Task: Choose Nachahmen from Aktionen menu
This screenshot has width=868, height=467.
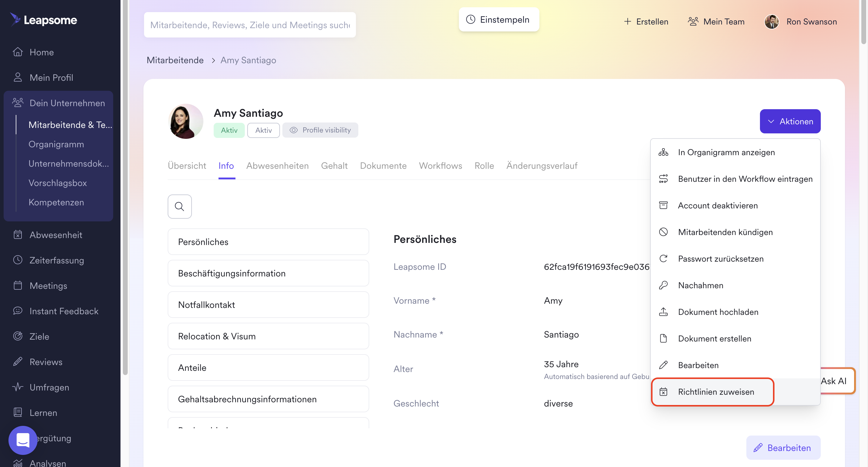Action: point(735,285)
